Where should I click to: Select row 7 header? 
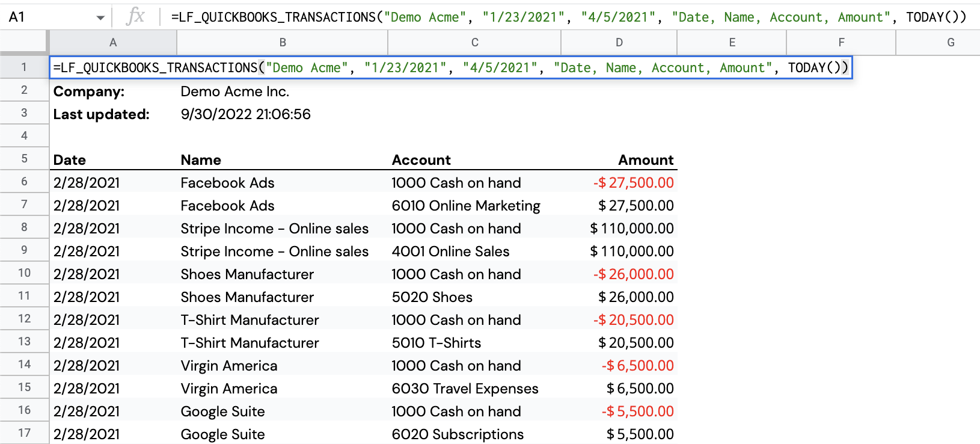coord(24,205)
